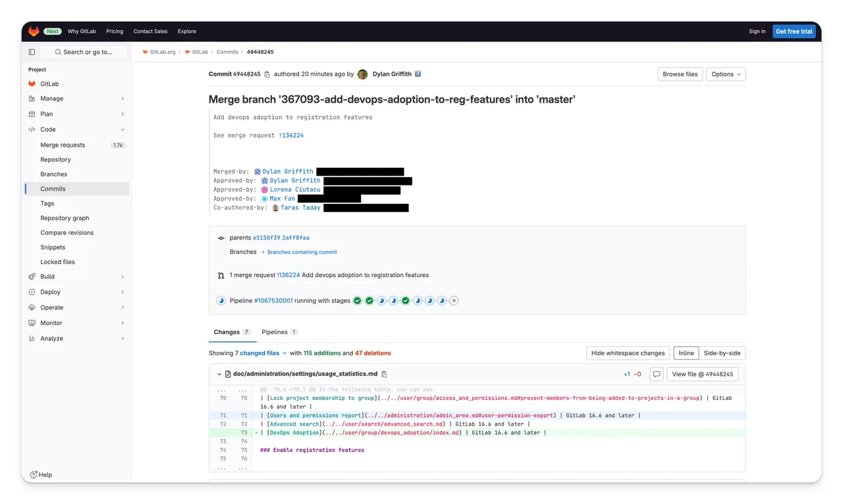Open Repository graph in sidebar
Viewport: 843px width, 504px height.
tap(76, 218)
